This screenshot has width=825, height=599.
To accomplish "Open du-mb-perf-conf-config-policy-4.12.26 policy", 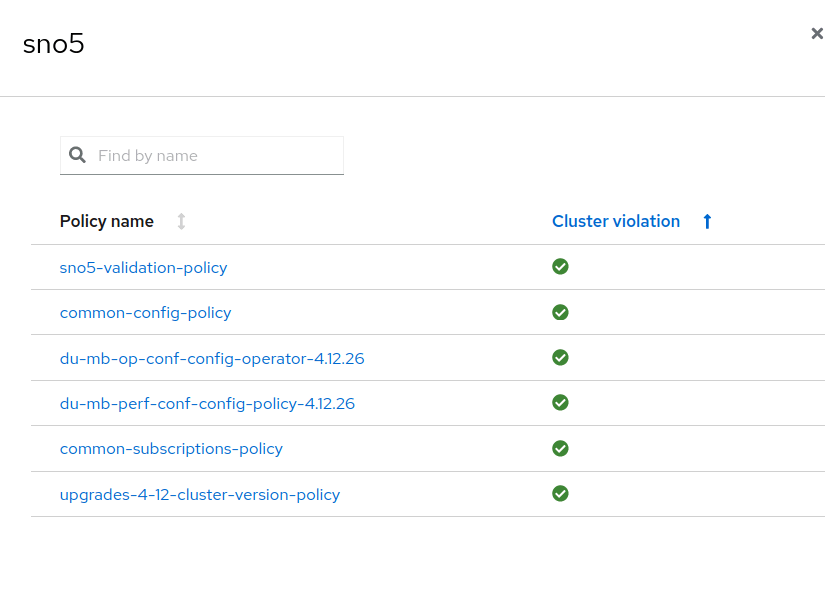I will [x=207, y=403].
